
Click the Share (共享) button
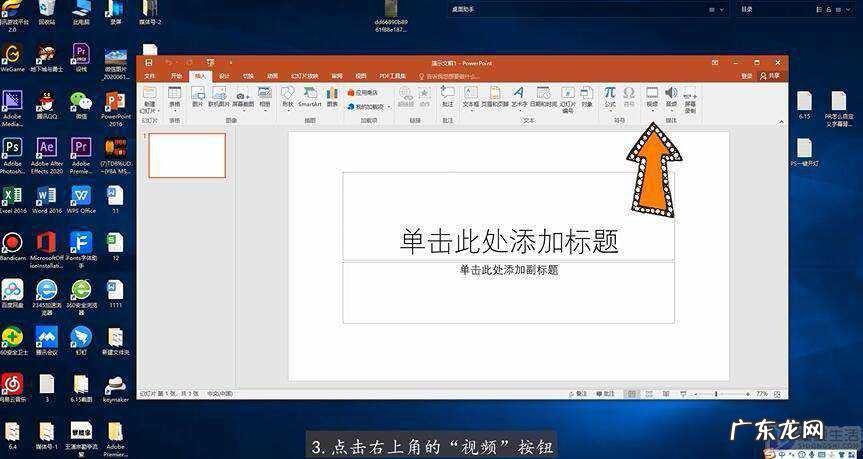(770, 76)
